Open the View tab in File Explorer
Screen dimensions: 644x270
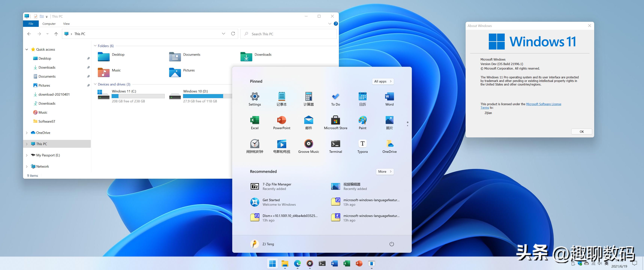[x=66, y=24]
